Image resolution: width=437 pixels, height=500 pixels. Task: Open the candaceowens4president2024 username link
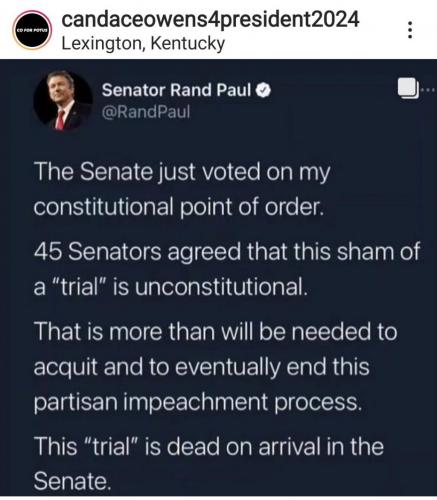[211, 20]
